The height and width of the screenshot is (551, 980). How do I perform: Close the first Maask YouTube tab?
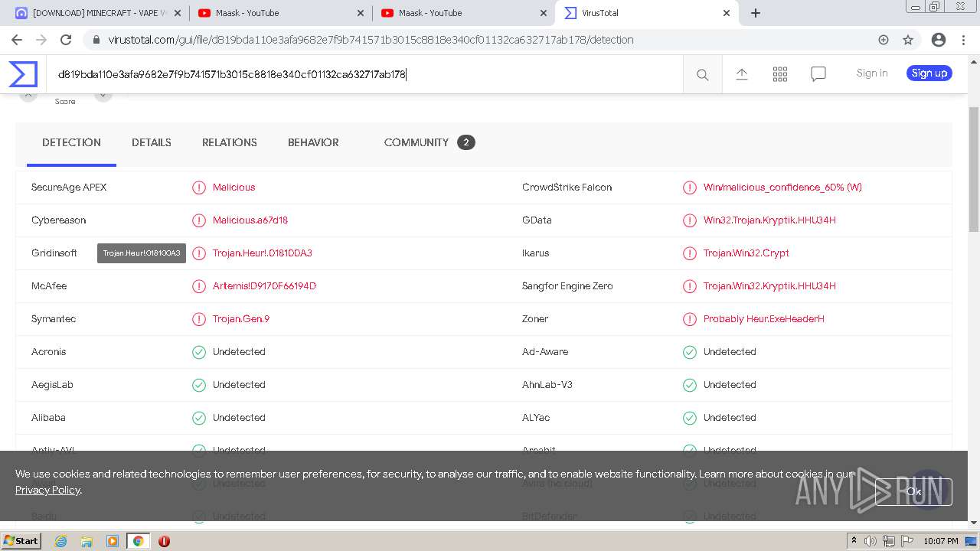361,13
